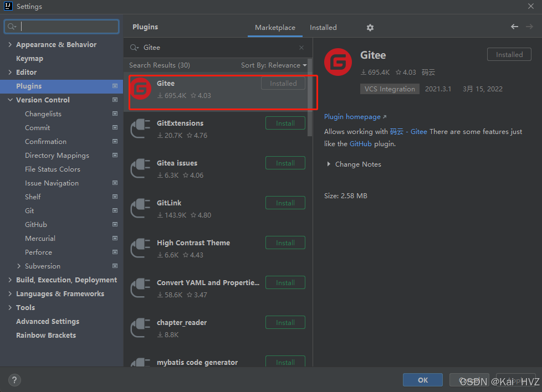Install the Convert YAML and Properties plugin

[x=285, y=282]
